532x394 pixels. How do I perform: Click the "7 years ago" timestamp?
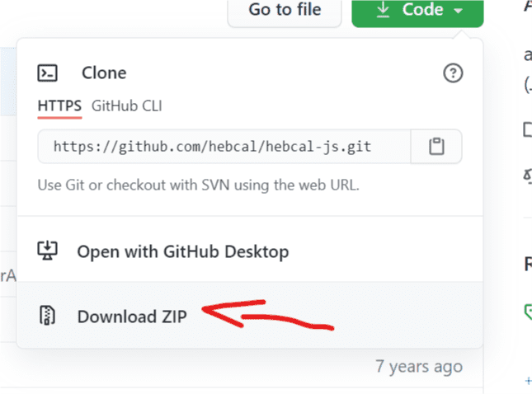pyautogui.click(x=419, y=366)
